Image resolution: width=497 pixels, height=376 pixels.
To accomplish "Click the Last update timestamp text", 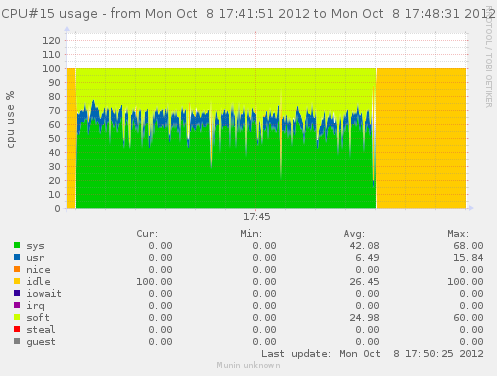I will tap(372, 354).
